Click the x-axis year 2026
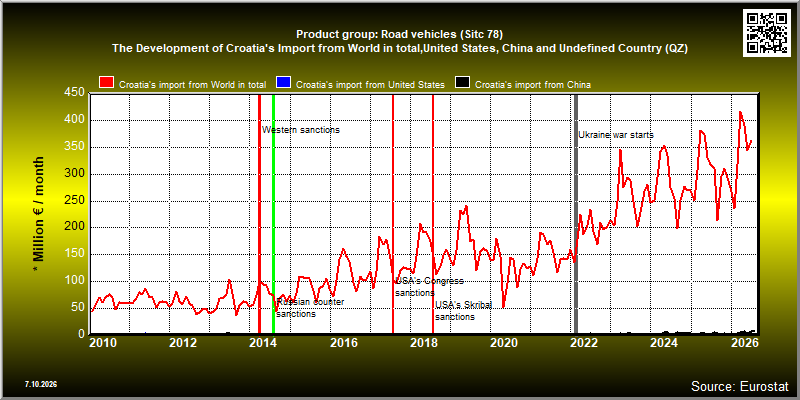This screenshot has width=800, height=400. coord(744,342)
